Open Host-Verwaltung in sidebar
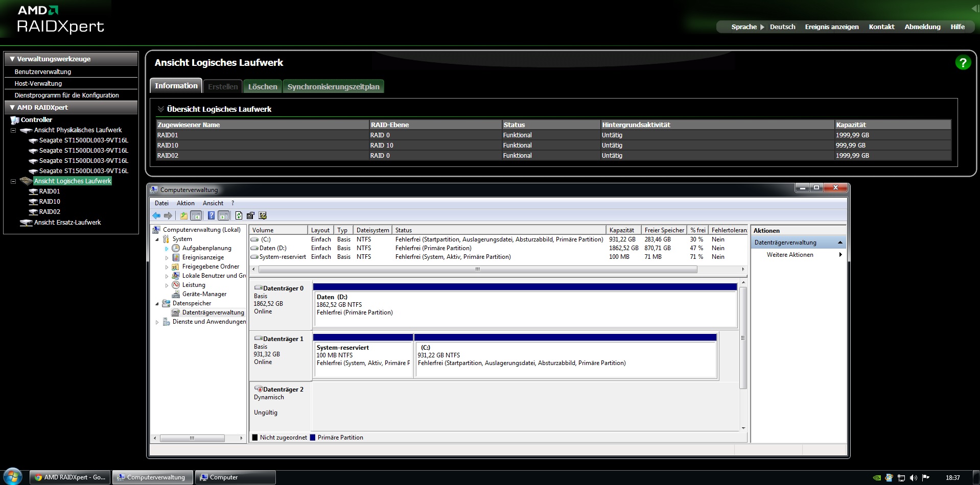 38,84
